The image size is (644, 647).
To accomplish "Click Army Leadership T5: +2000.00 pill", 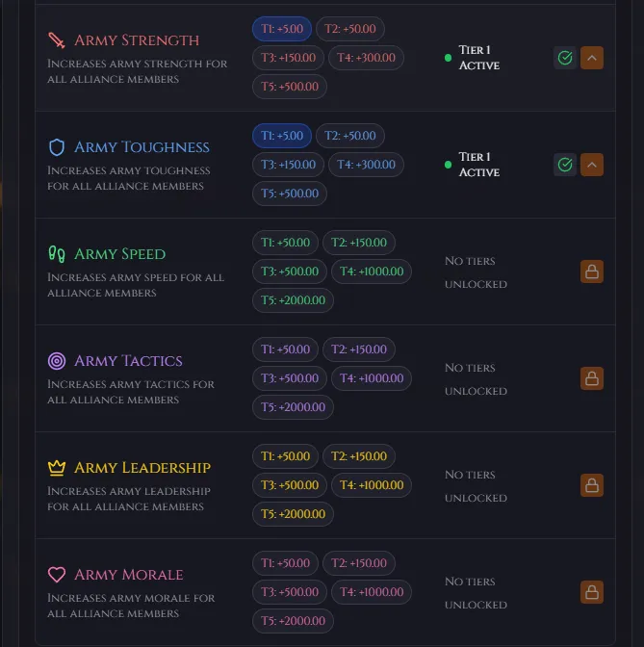I will (293, 514).
